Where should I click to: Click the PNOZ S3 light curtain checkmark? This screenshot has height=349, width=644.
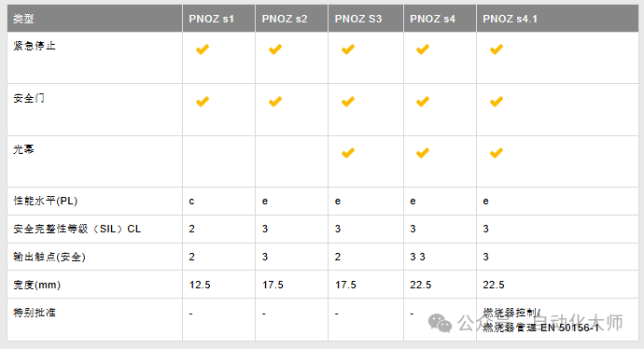click(x=348, y=153)
